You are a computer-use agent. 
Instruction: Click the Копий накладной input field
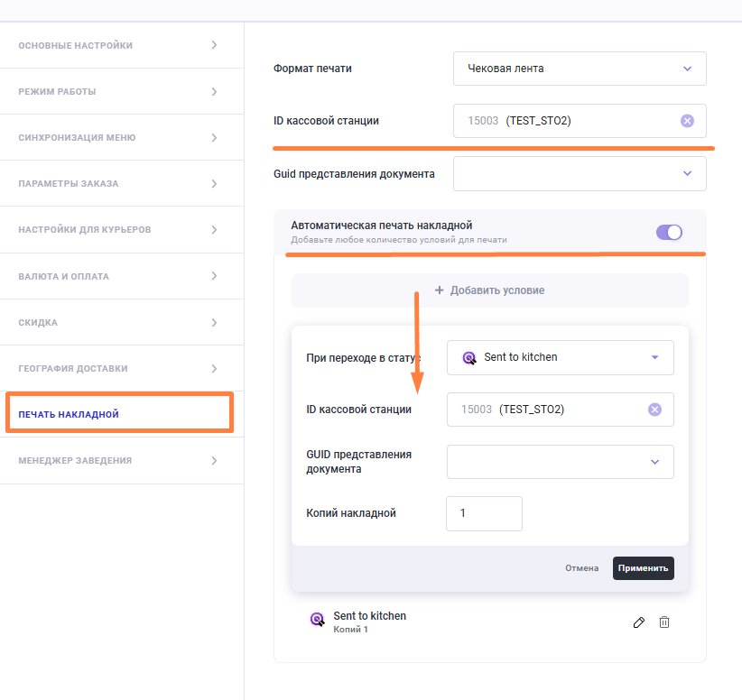point(484,513)
